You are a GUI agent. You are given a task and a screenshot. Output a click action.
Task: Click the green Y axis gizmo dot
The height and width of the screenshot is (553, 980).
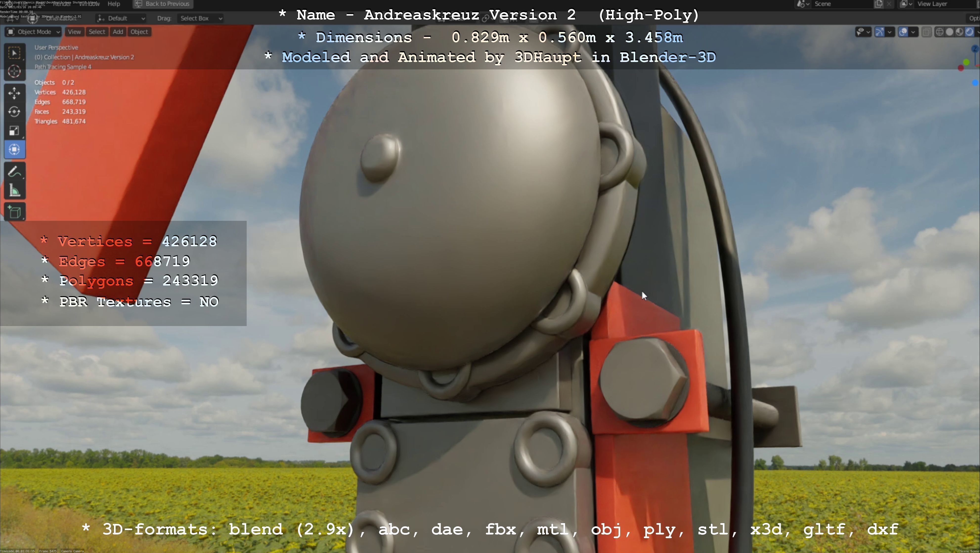(966, 62)
